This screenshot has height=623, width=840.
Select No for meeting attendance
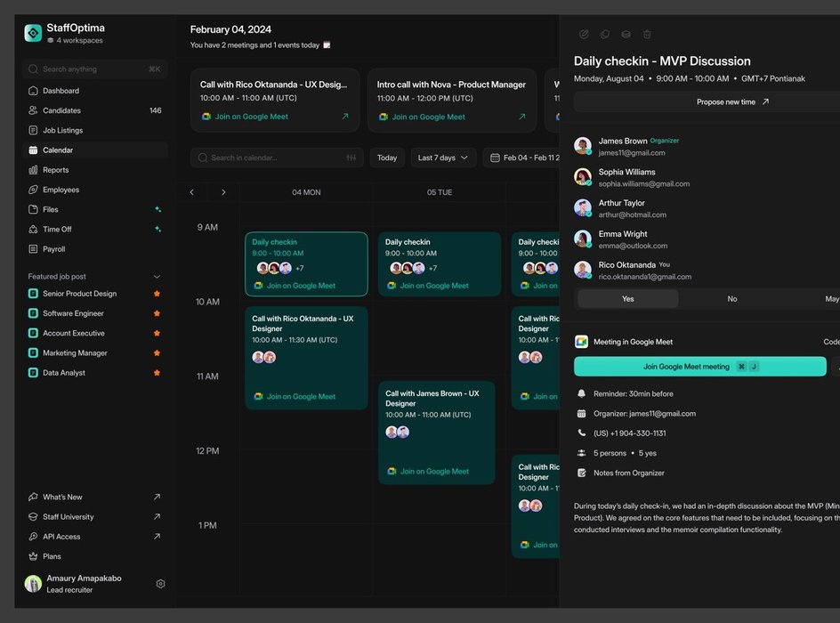coord(731,299)
